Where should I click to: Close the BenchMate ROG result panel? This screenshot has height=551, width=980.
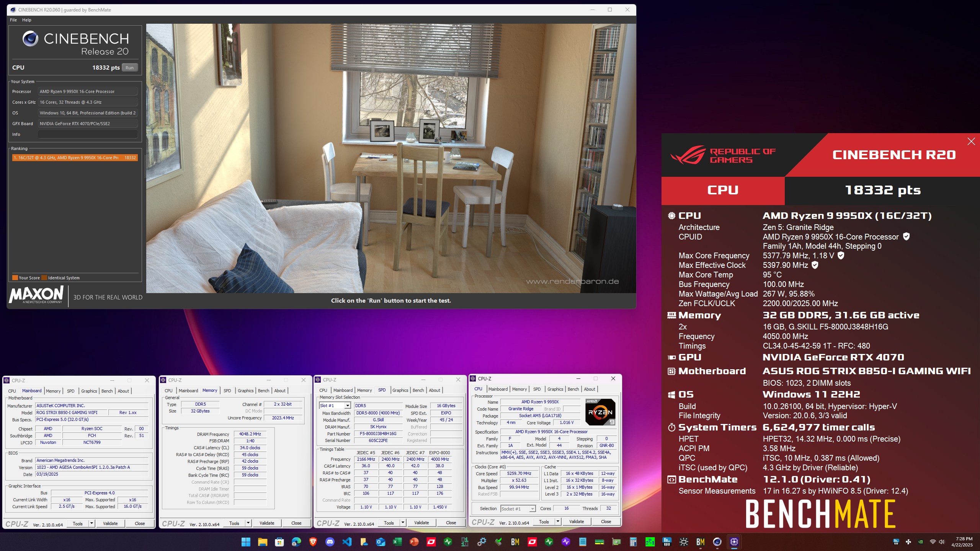click(x=971, y=142)
